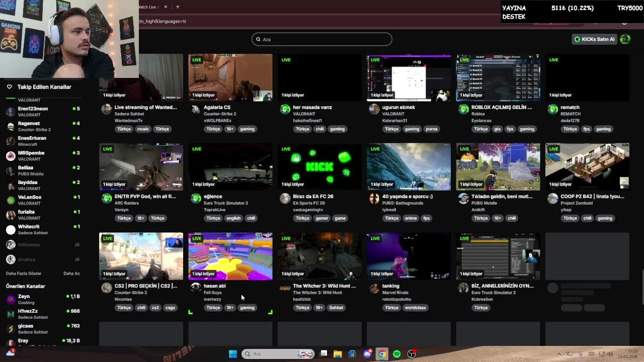Viewport: 644px width, 362px height.
Task: Open a new browser tab
Action: click(x=178, y=7)
